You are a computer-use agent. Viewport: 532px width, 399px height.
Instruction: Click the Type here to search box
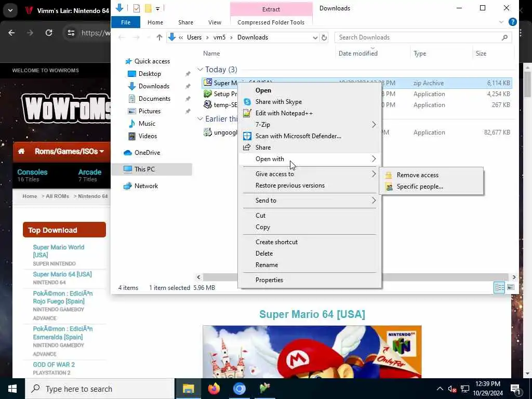pos(99,389)
